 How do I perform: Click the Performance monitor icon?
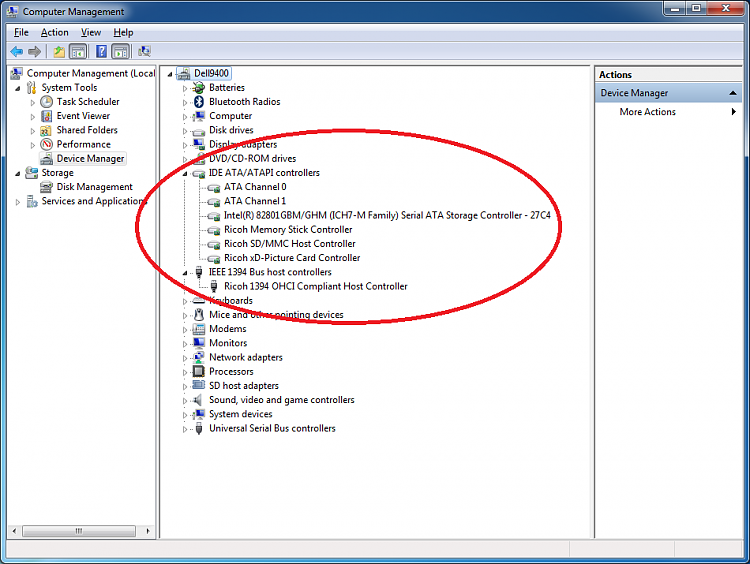click(46, 144)
